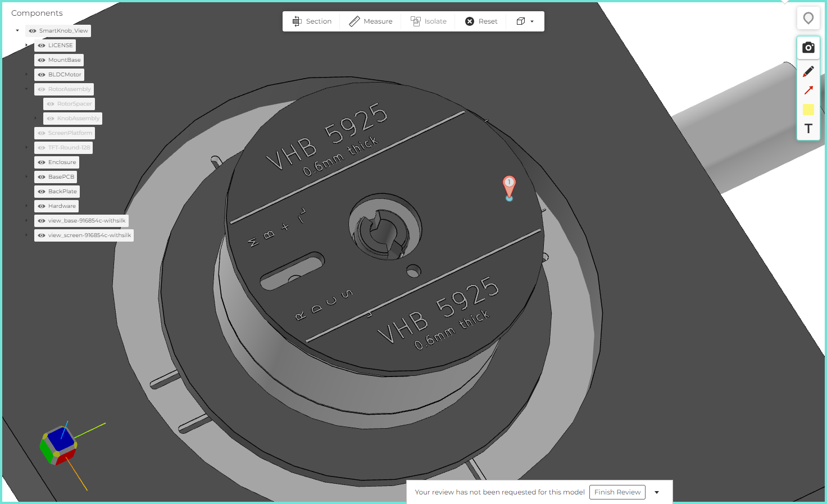The height and width of the screenshot is (504, 827).
Task: Toggle visibility of LICENSE component
Action: 42,46
